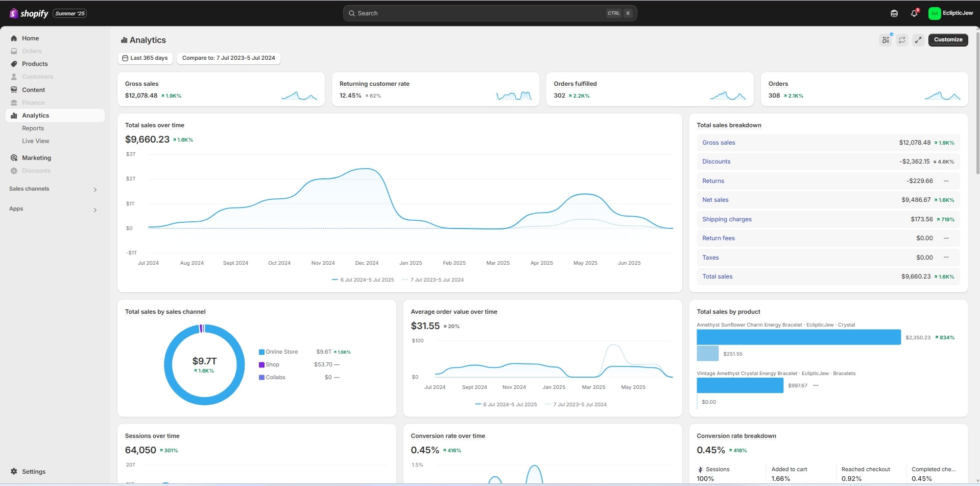Viewport: 980px width, 486px height.
Task: Open Shipping charges link
Action: click(727, 219)
